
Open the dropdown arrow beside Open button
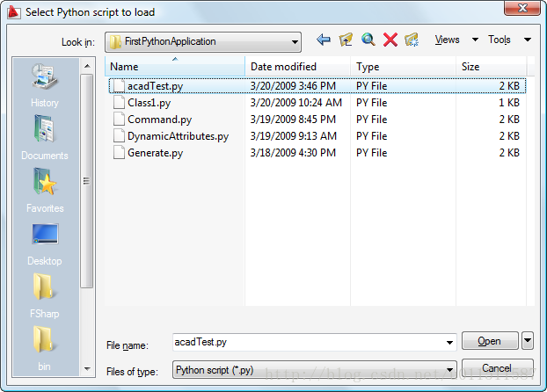point(528,341)
